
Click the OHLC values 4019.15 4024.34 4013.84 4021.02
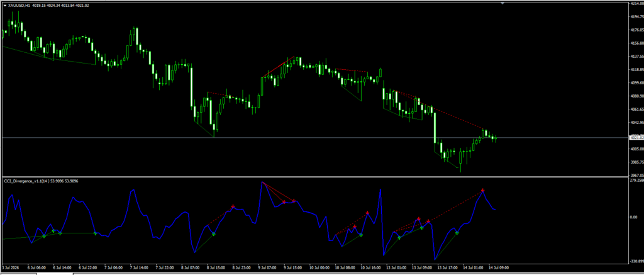pyautogui.click(x=61, y=5)
